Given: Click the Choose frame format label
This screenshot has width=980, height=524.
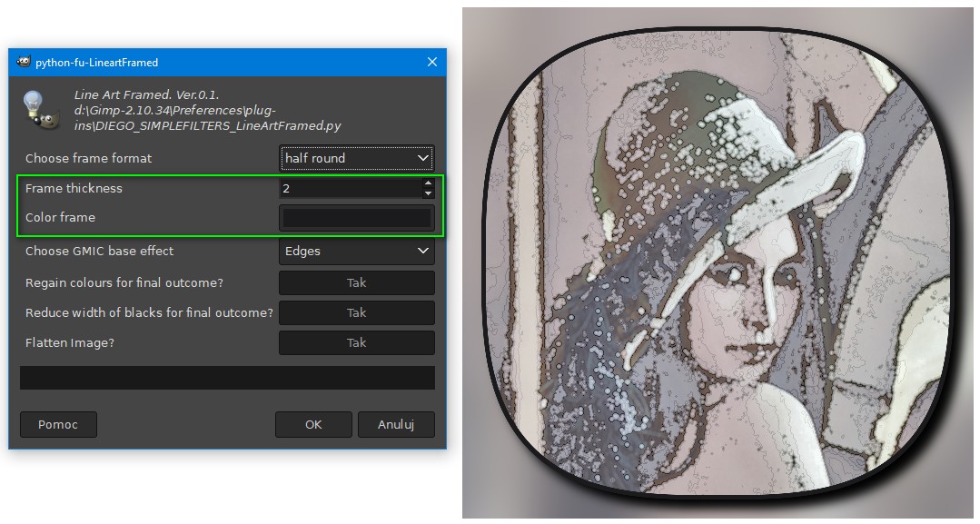Looking at the screenshot, I should coord(88,158).
